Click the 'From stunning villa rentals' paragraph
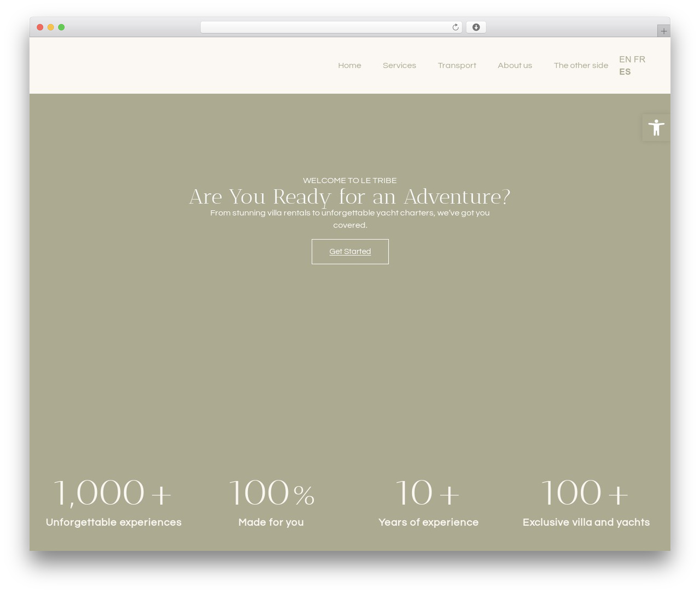This screenshot has width=700, height=593. pos(350,219)
